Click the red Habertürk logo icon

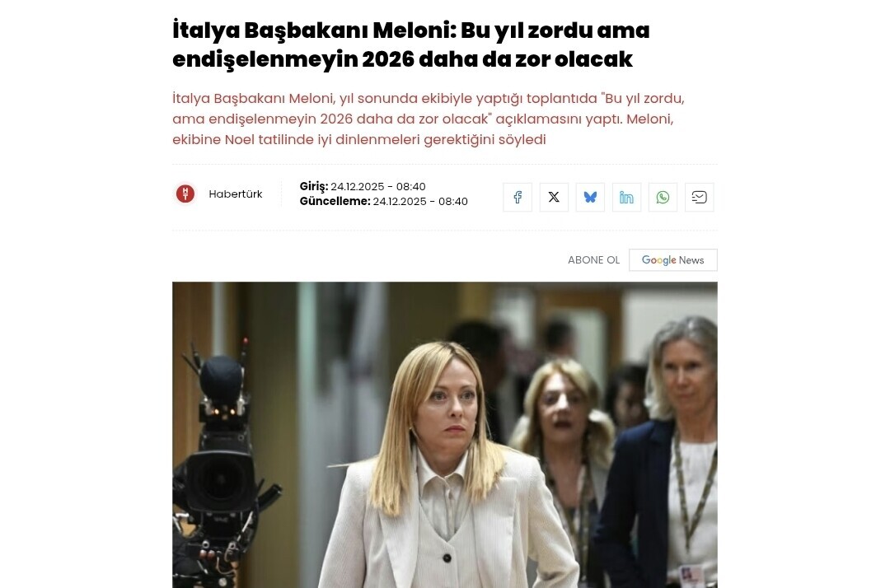(185, 194)
